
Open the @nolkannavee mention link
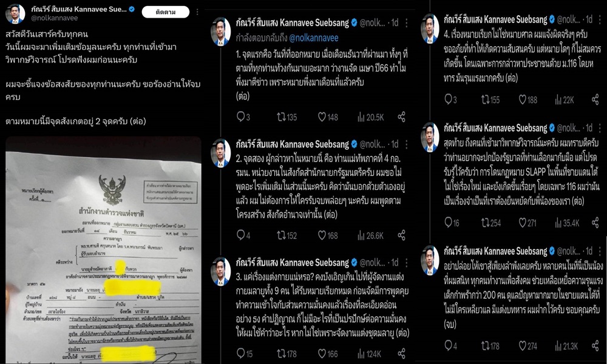click(x=314, y=38)
